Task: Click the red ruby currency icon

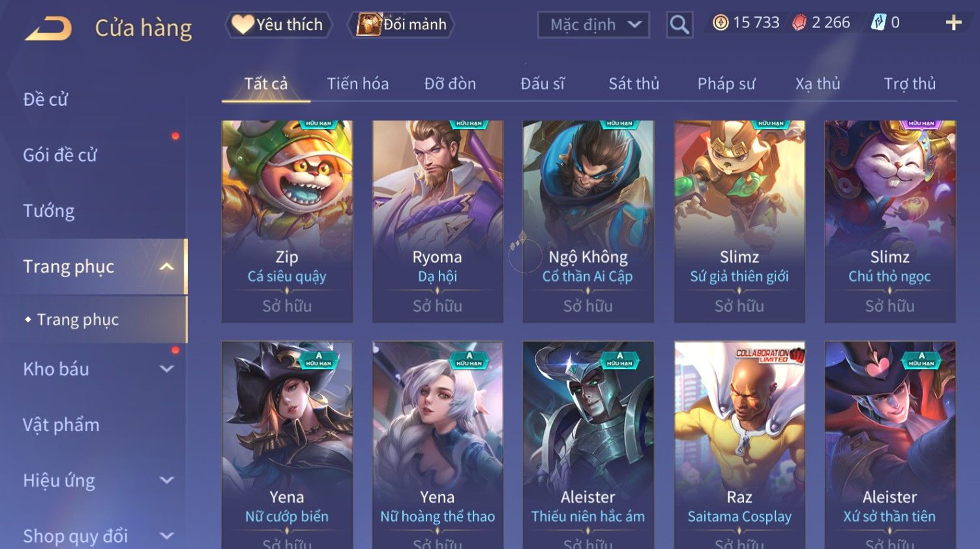Action: click(x=799, y=23)
